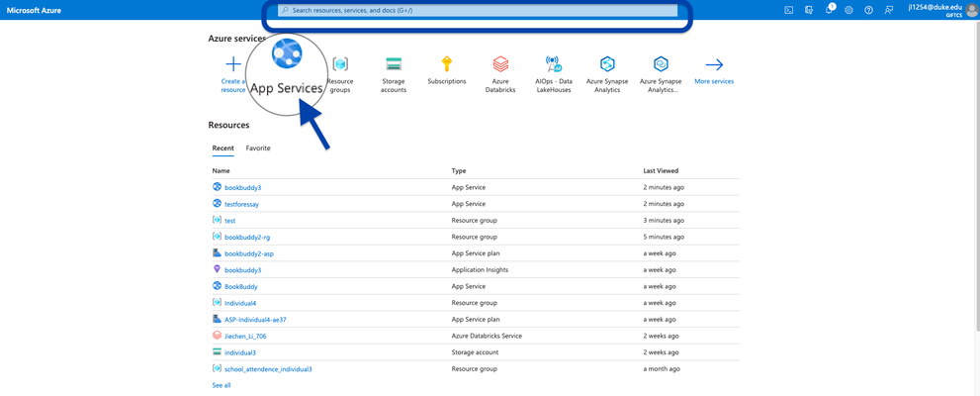Open the ASP-Individual4-ae37 link
The image size is (980, 396).
(255, 320)
